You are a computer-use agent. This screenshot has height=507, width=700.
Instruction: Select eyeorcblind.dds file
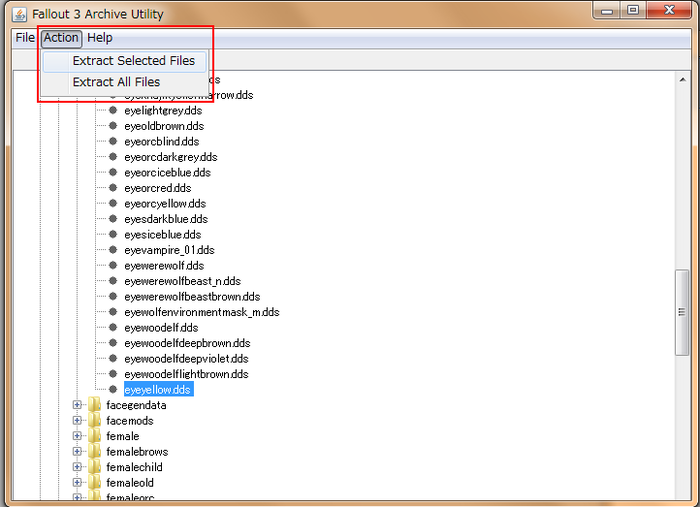pos(162,142)
